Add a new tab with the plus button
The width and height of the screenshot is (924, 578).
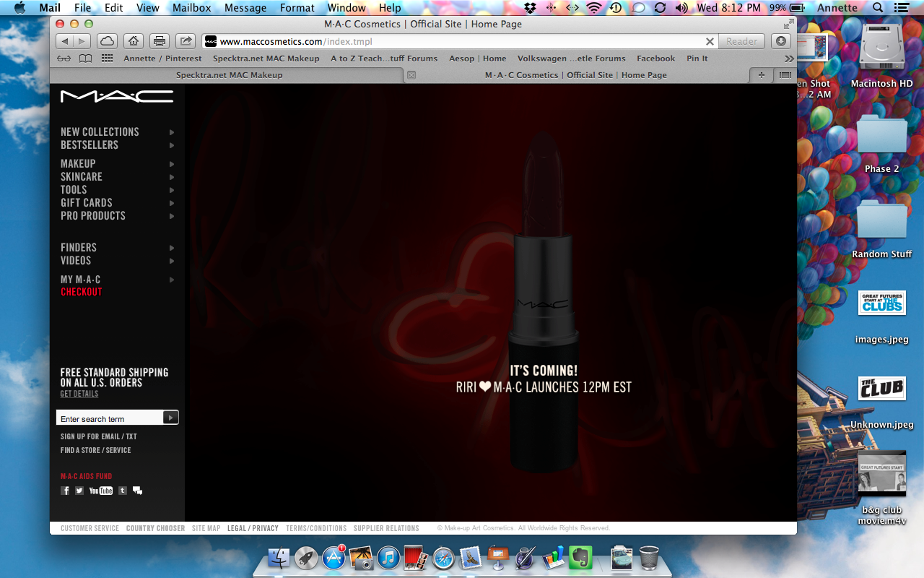click(762, 75)
